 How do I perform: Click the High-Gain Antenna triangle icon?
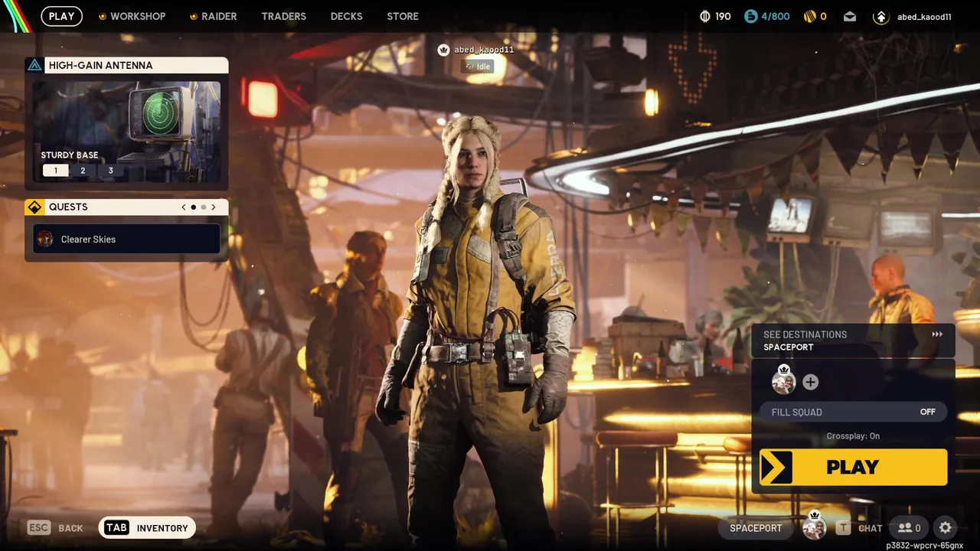(x=34, y=65)
